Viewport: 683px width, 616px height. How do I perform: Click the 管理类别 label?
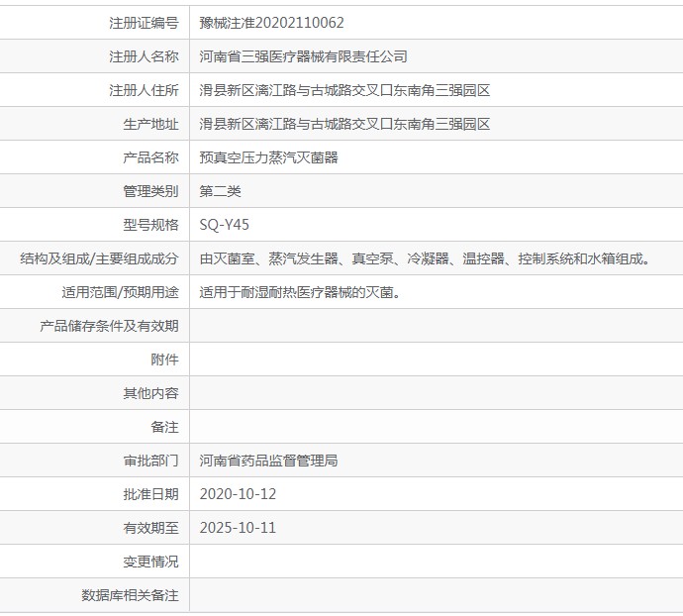150,191
